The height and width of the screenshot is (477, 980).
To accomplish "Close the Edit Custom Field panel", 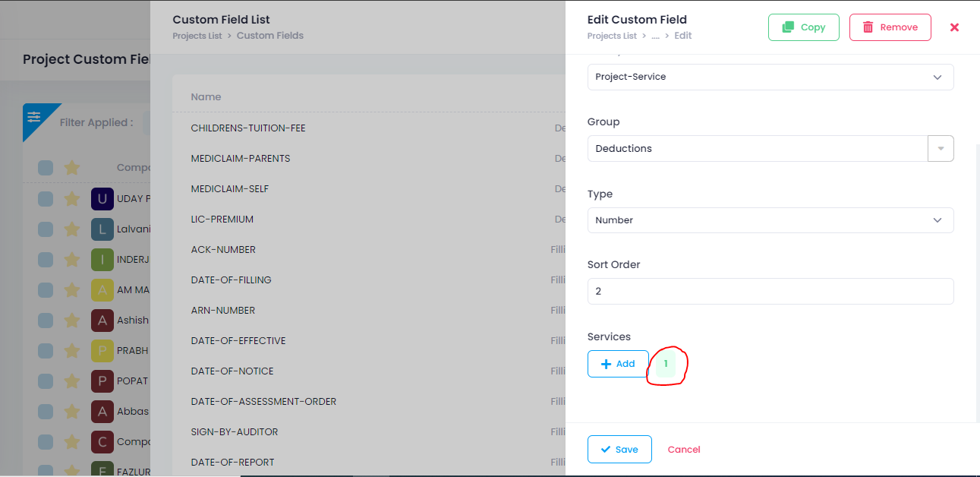I will (954, 27).
